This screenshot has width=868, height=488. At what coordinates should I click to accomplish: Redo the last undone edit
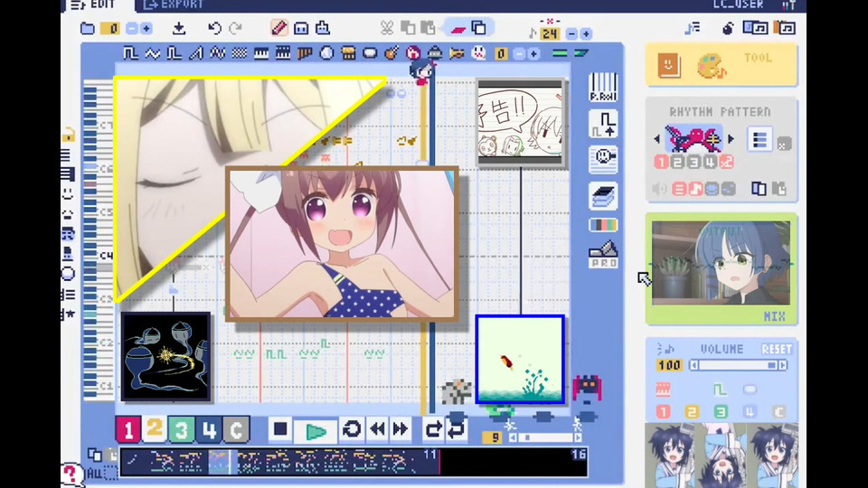[x=236, y=28]
